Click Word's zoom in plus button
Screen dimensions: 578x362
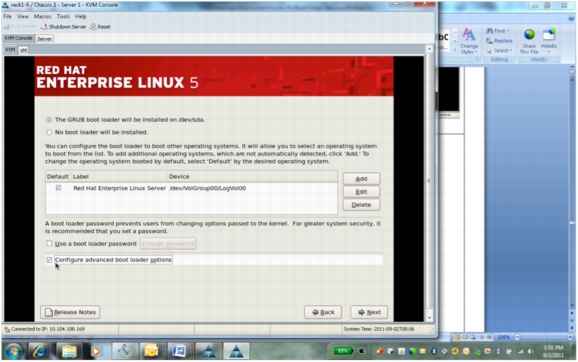click(x=570, y=337)
